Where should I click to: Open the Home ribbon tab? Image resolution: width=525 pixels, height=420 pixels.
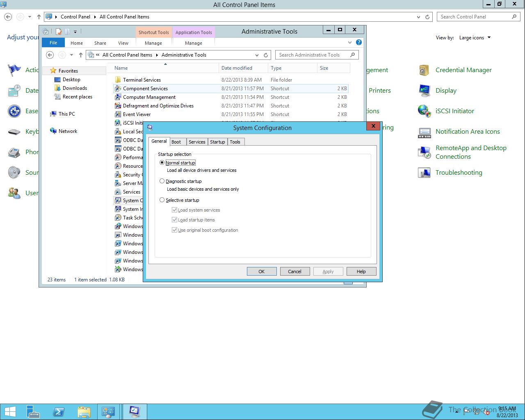(x=77, y=43)
